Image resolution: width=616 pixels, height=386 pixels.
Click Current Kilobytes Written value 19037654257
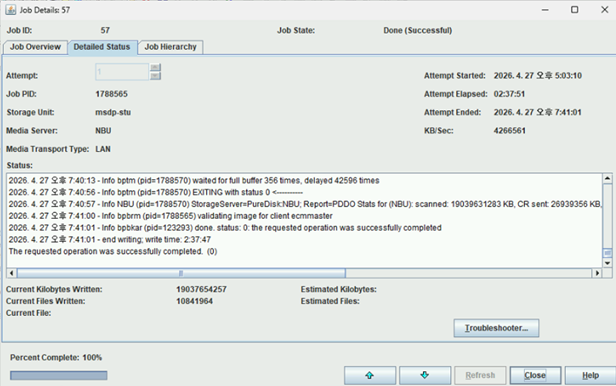click(201, 289)
